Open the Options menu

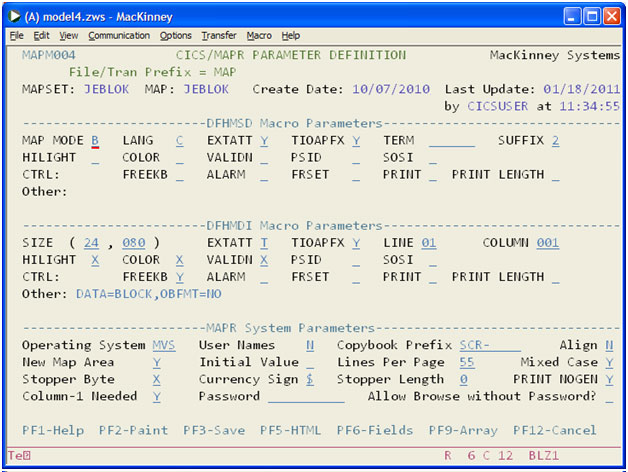pyautogui.click(x=175, y=36)
